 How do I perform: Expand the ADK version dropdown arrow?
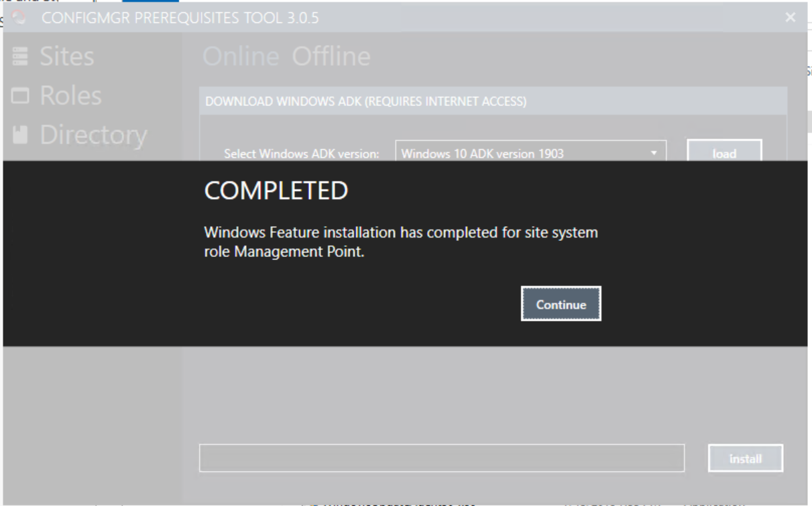(654, 153)
